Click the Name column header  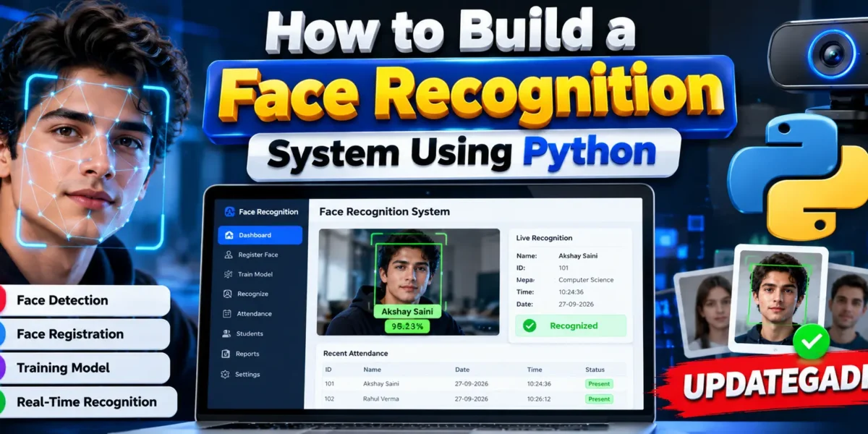click(x=372, y=370)
